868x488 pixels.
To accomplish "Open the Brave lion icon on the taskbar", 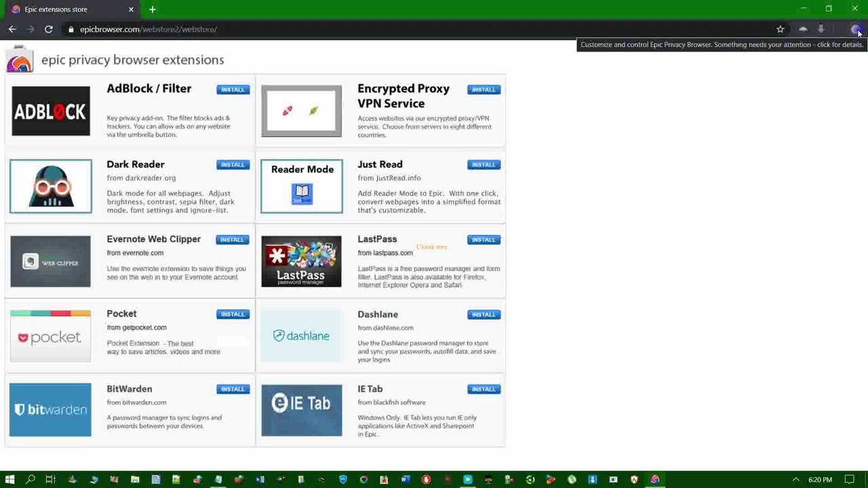I will tap(634, 479).
